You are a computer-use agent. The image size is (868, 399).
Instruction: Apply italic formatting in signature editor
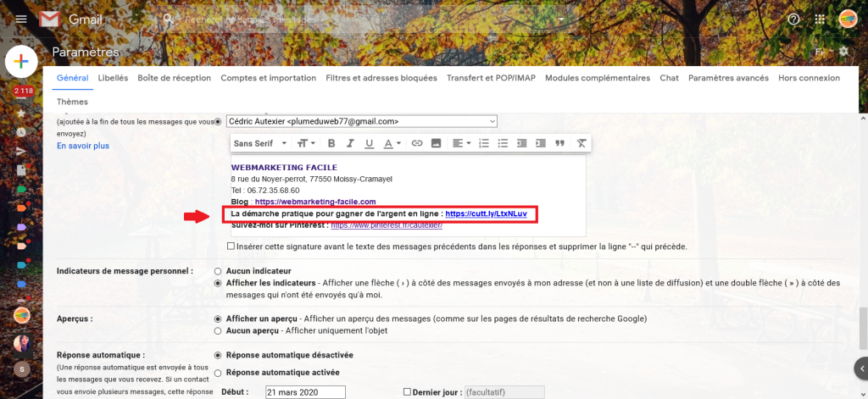tap(350, 143)
